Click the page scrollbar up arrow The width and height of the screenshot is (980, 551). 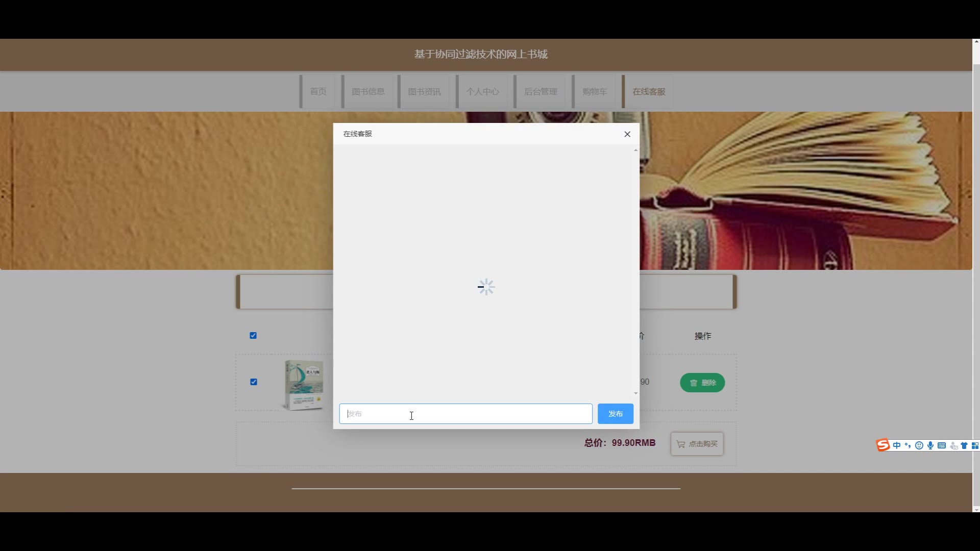tap(976, 42)
